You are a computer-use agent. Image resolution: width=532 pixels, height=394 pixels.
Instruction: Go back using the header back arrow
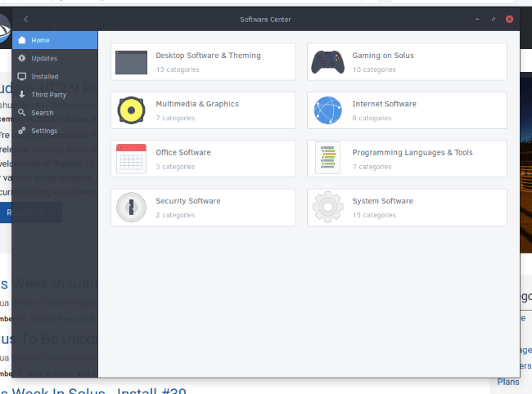26,19
